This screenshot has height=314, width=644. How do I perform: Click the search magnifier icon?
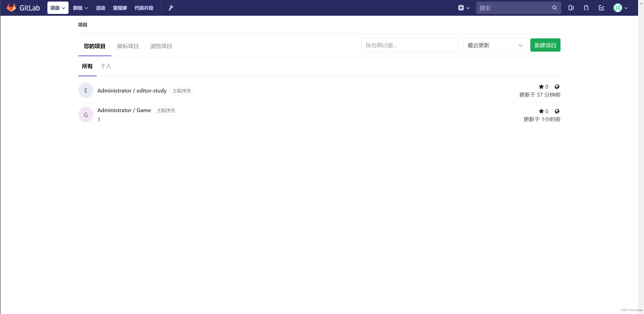coord(555,8)
